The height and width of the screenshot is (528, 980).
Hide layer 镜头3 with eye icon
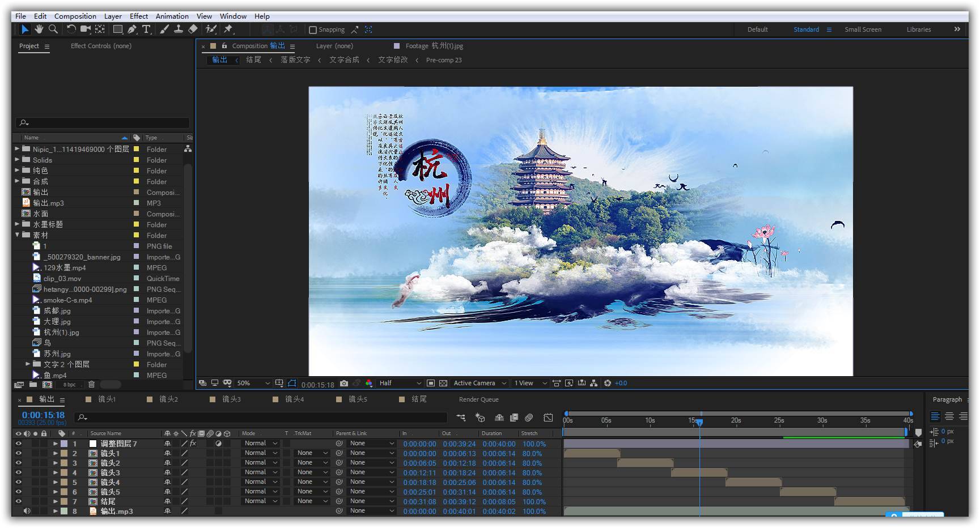[x=18, y=472]
